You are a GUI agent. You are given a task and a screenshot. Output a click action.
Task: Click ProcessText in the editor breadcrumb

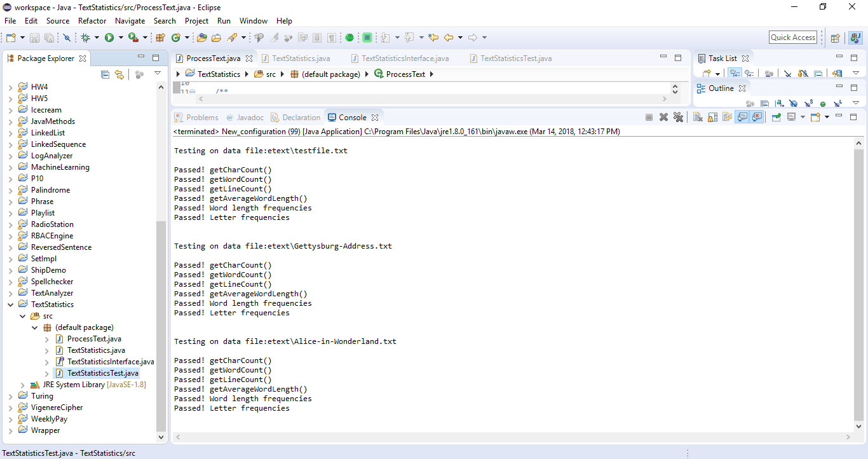point(405,74)
